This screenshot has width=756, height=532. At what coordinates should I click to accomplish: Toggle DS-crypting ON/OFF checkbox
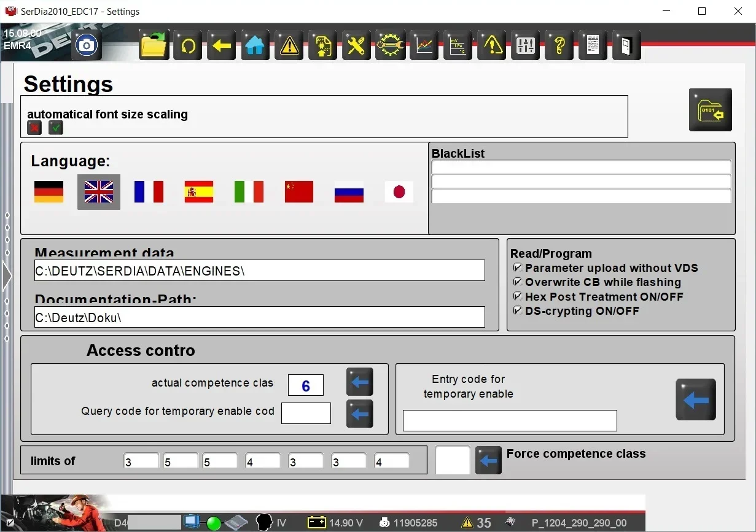coord(517,310)
